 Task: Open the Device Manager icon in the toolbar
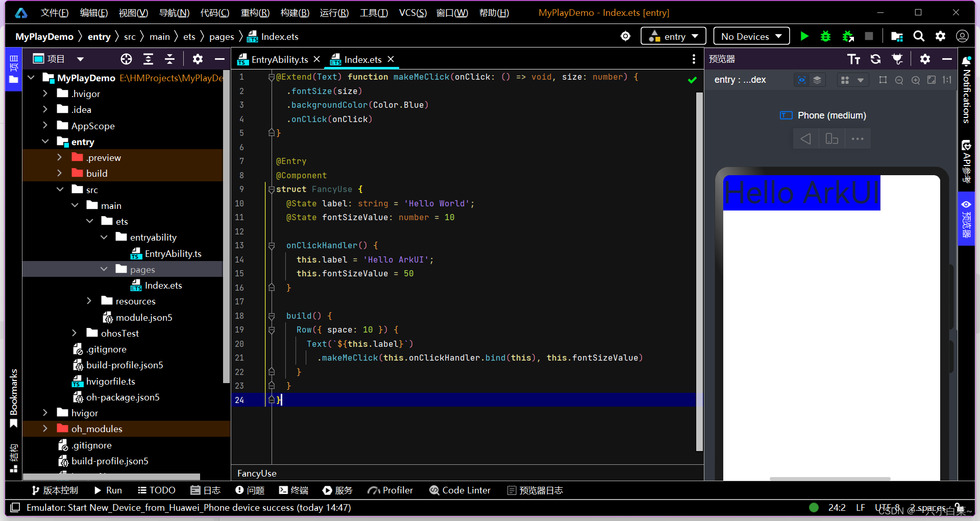[x=897, y=36]
